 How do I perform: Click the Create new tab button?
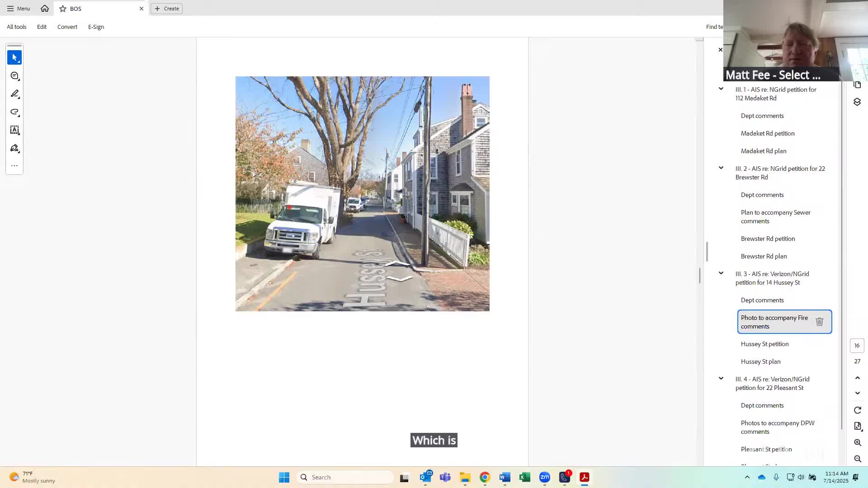pyautogui.click(x=166, y=9)
